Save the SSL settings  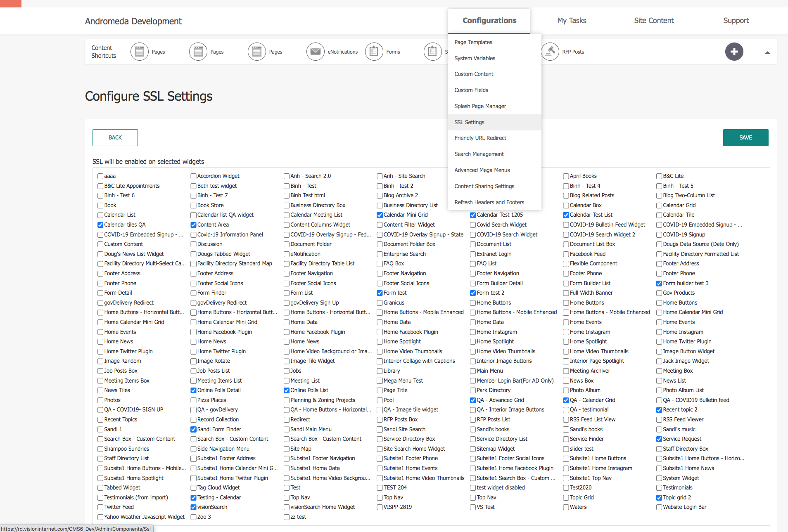tap(745, 137)
